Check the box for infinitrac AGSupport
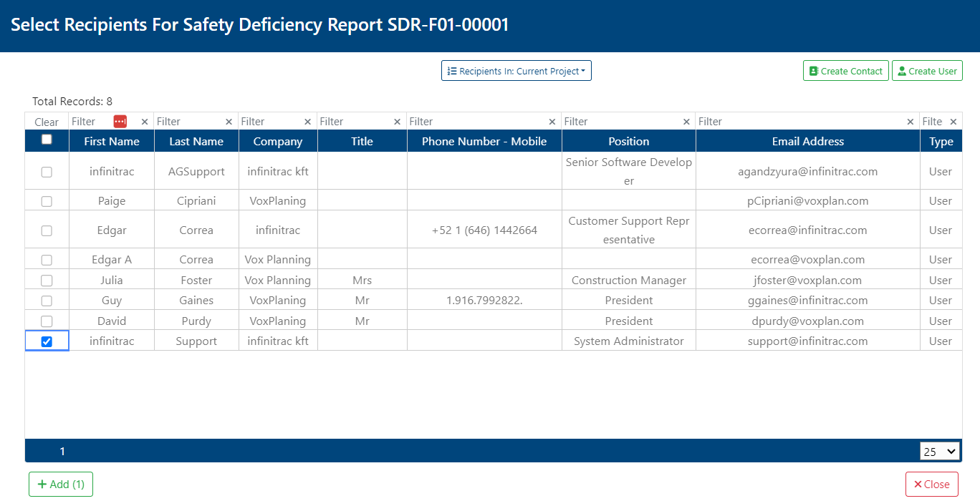The width and height of the screenshot is (980, 501). coord(47,172)
